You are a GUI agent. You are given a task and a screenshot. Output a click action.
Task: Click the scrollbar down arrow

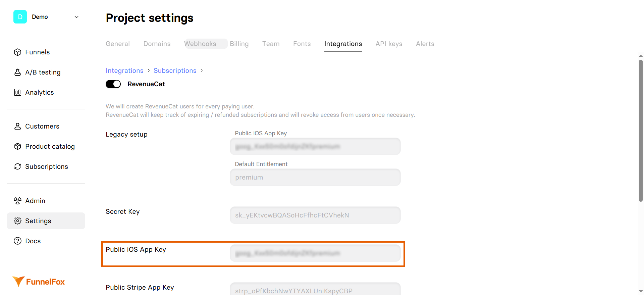click(x=641, y=291)
